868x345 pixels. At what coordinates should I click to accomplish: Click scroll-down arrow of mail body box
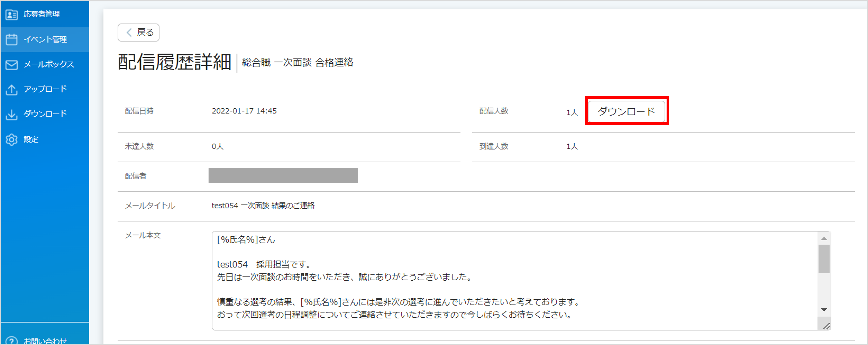(x=824, y=310)
